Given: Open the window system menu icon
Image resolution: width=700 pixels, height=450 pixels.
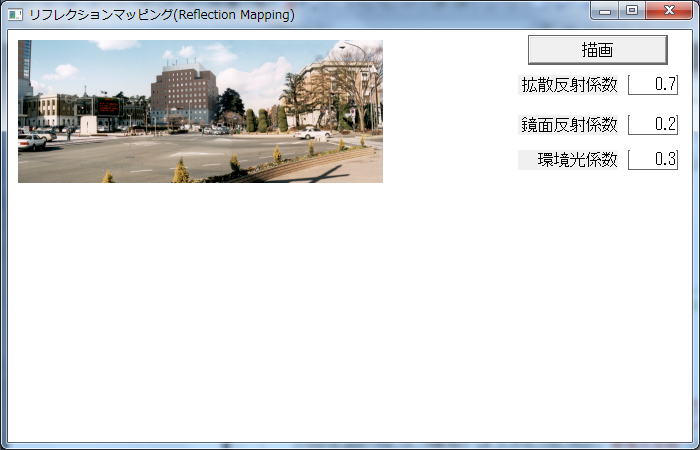Looking at the screenshot, I should 15,15.
